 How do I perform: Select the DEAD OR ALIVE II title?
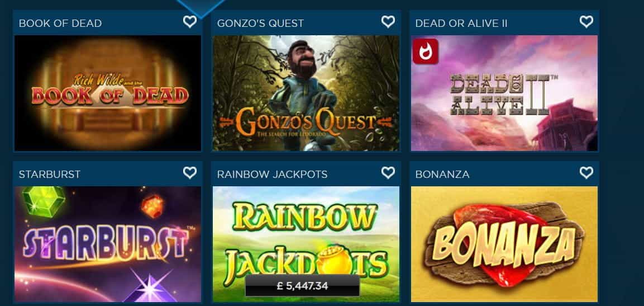[461, 23]
